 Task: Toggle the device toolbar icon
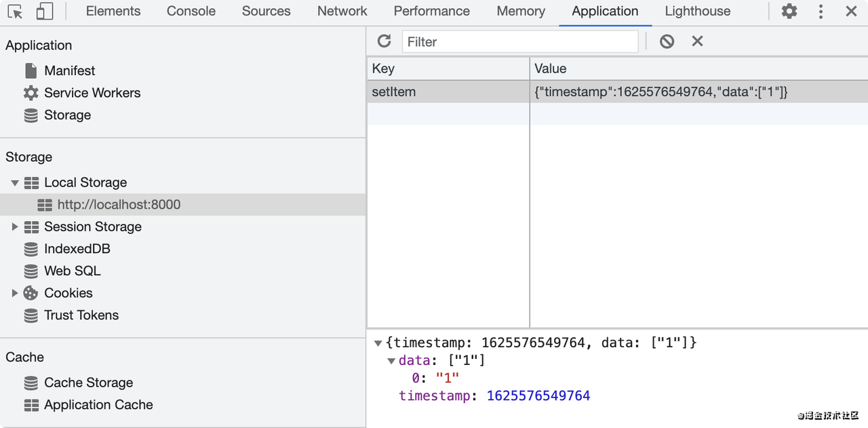[45, 12]
